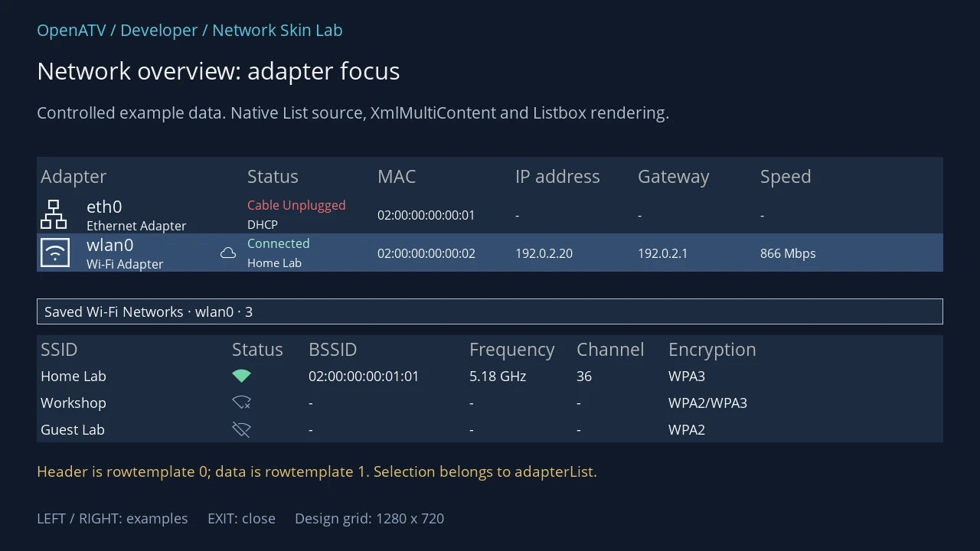Image resolution: width=980 pixels, height=551 pixels.
Task: Click the IP address column header
Action: tap(557, 177)
